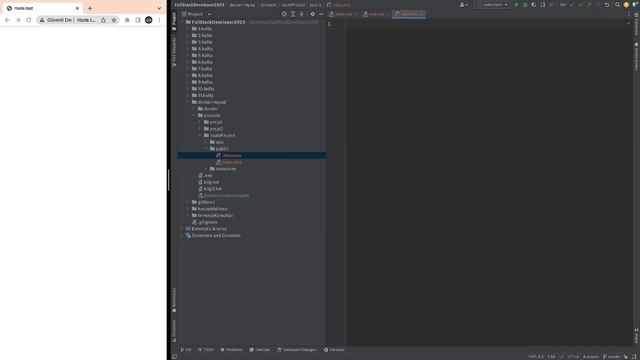Click the share icon in Chrome address bar

(103, 20)
